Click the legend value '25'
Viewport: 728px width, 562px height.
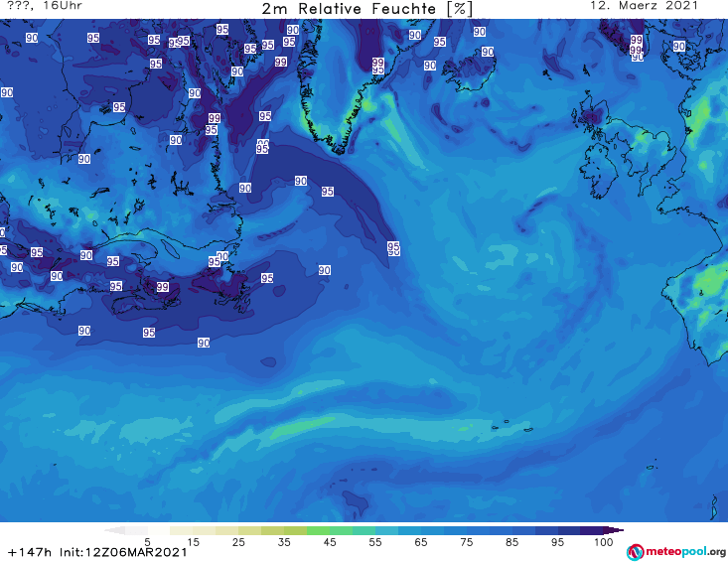[x=238, y=542]
